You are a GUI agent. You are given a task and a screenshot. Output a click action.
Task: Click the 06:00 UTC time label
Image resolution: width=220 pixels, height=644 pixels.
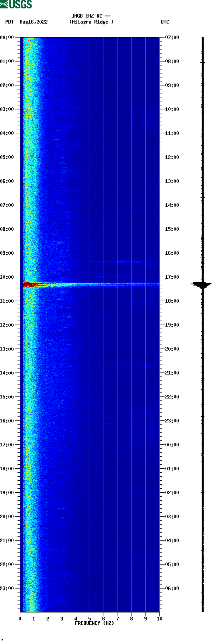pyautogui.click(x=172, y=589)
